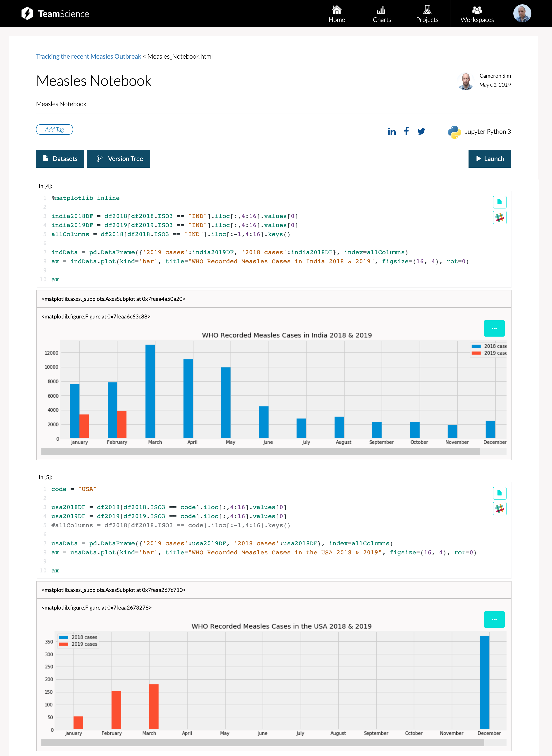Launch the Measles Notebook
Image resolution: width=552 pixels, height=756 pixels.
pyautogui.click(x=490, y=158)
